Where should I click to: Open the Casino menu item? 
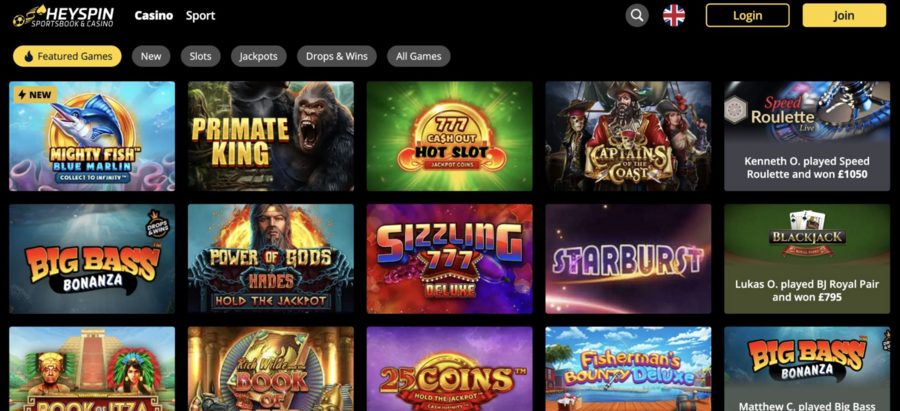tap(154, 15)
